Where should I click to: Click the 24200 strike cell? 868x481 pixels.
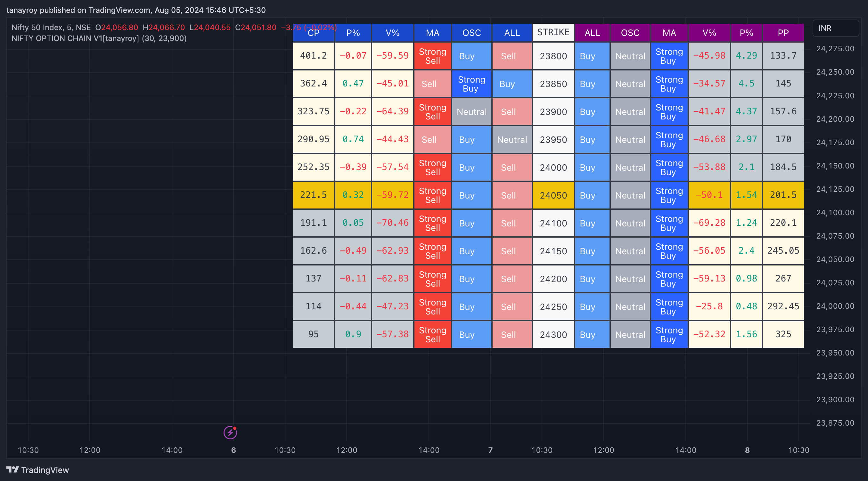[x=553, y=279]
